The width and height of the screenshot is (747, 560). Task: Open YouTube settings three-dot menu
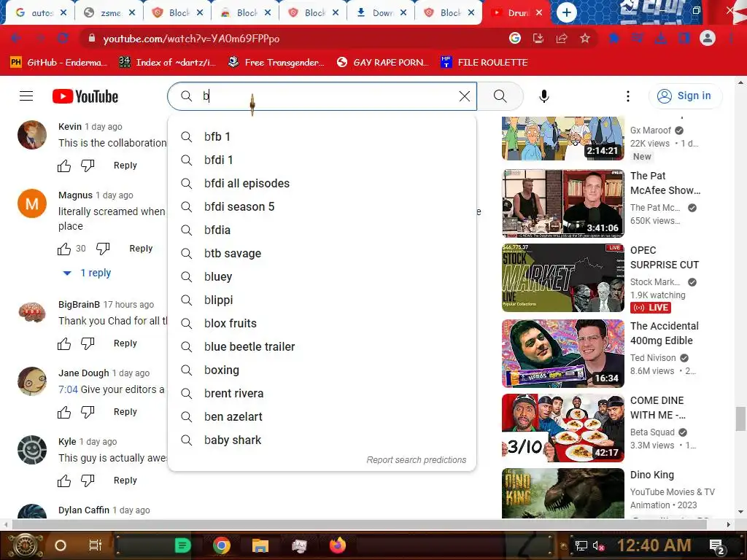click(x=628, y=96)
